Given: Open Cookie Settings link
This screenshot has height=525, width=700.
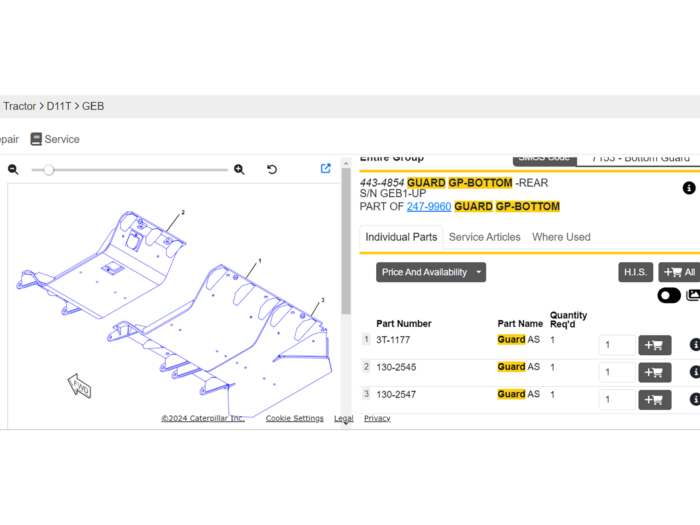Looking at the screenshot, I should 294,418.
